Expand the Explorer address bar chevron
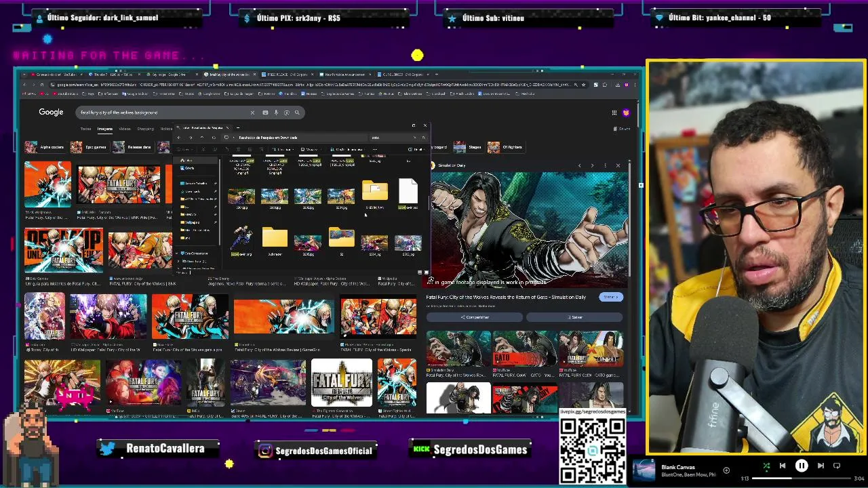This screenshot has height=488, width=868. click(x=233, y=138)
